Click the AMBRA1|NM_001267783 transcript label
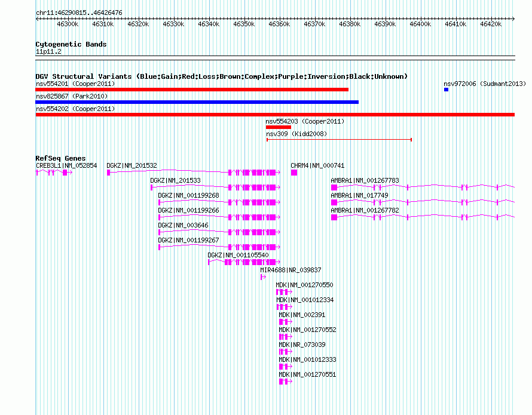 tap(365, 180)
